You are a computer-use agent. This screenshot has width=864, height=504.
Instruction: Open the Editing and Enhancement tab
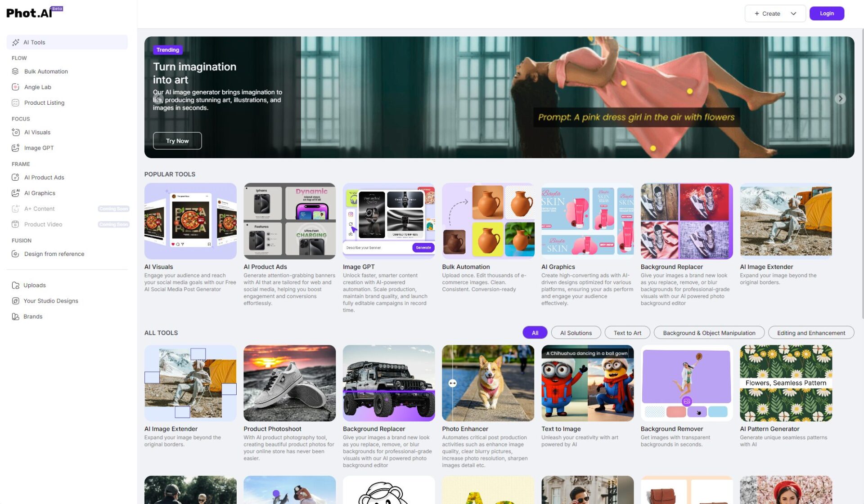click(x=810, y=333)
